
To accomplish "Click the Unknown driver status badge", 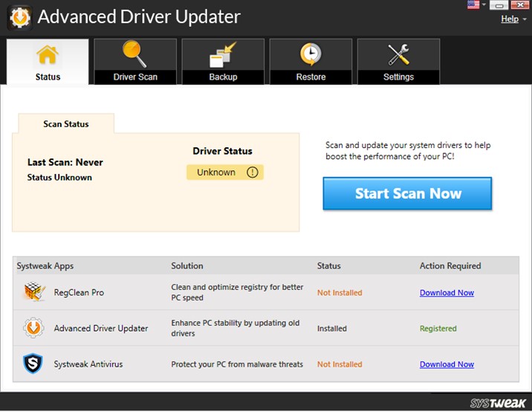I will 225,173.
